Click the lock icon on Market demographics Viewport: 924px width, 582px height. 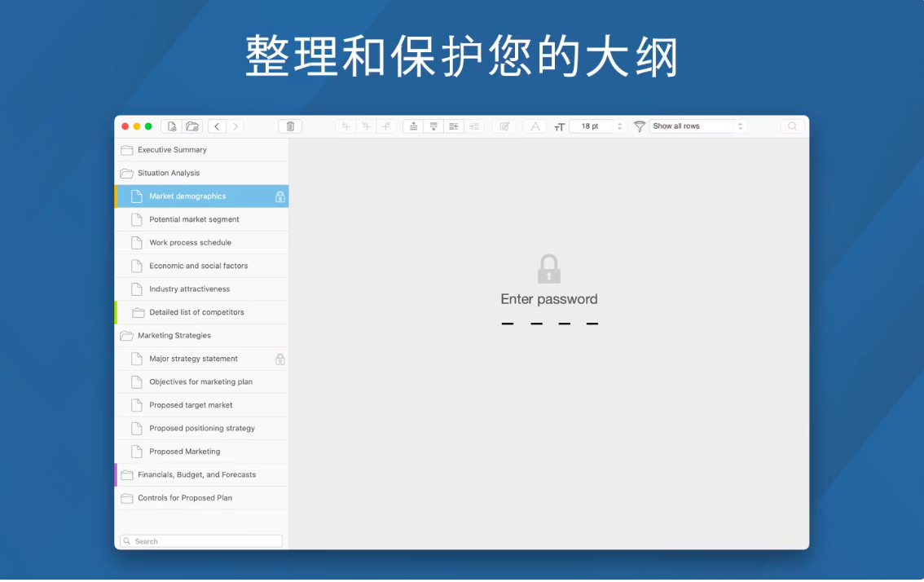[x=280, y=196]
